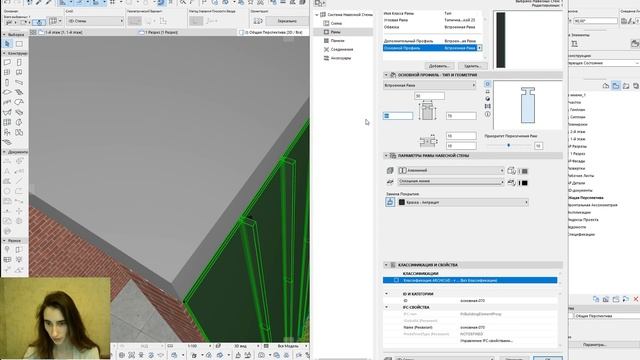Click the info icon beside the profile preview
The width and height of the screenshot is (640, 360).
487,114
